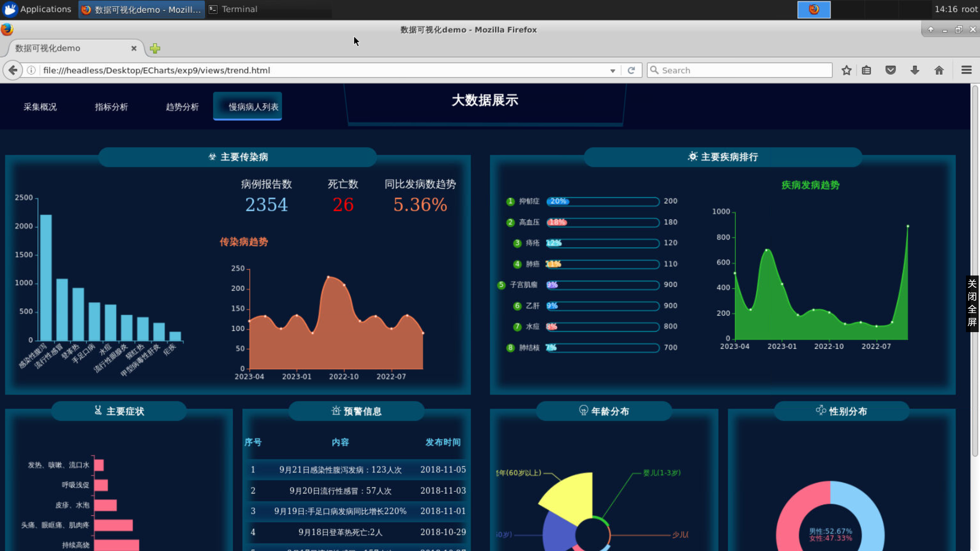Click the alarm icon beside 预警信息

pos(336,411)
